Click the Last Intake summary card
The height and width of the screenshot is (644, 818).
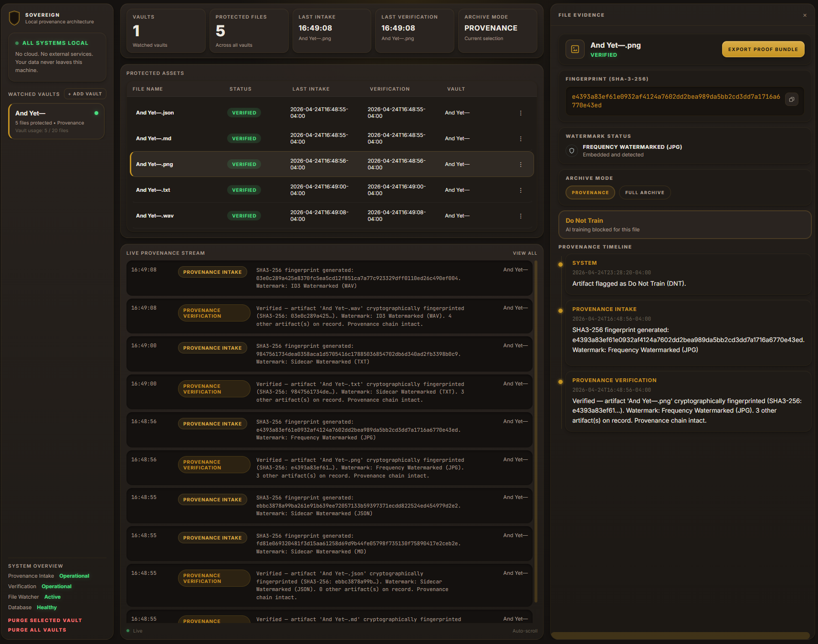pos(332,31)
